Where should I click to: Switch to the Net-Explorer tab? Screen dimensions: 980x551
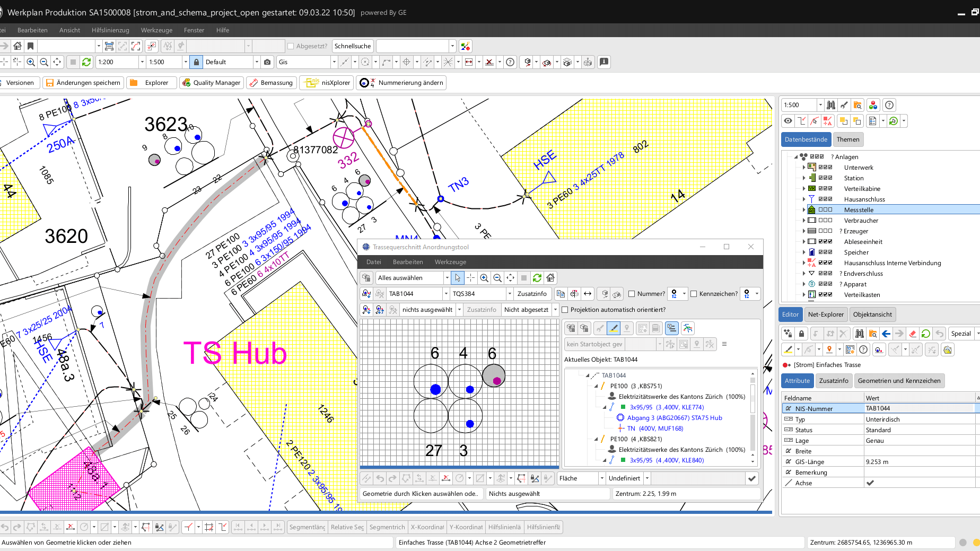point(826,314)
